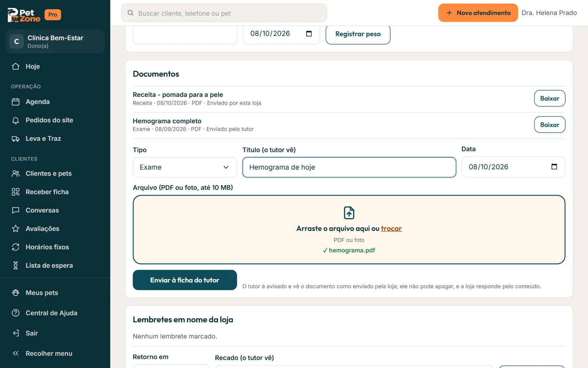Click the Pedidos do site bell icon
Screen dimensions: 588x368
click(15, 120)
